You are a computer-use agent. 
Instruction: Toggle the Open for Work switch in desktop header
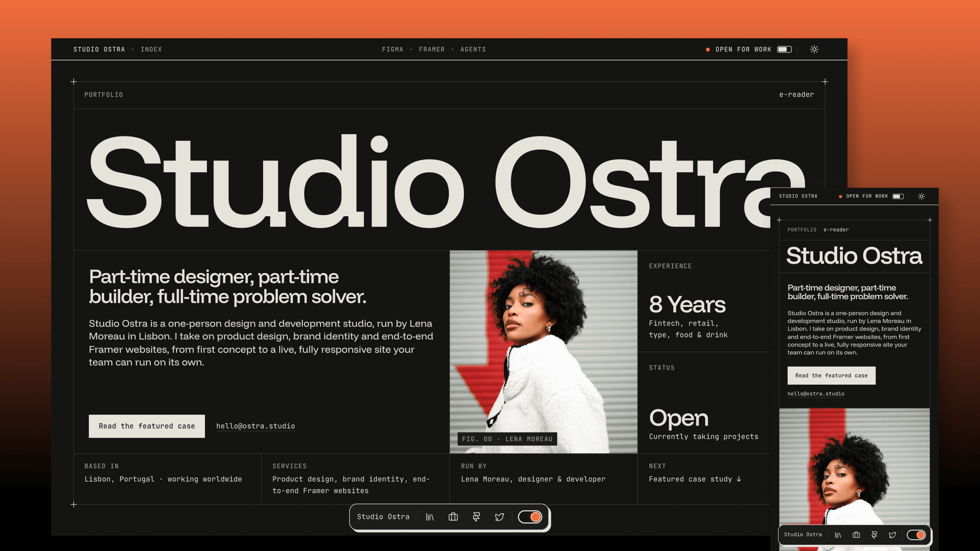tap(784, 49)
